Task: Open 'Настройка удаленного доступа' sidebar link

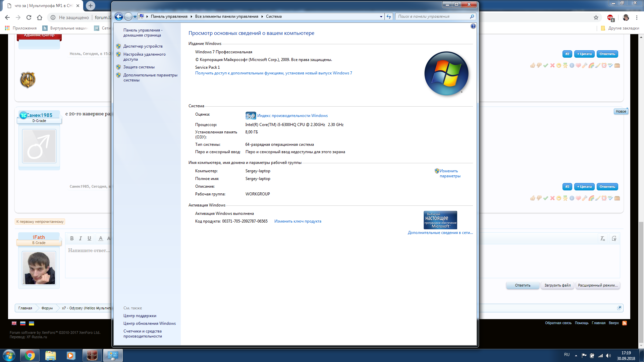Action: coord(144,57)
